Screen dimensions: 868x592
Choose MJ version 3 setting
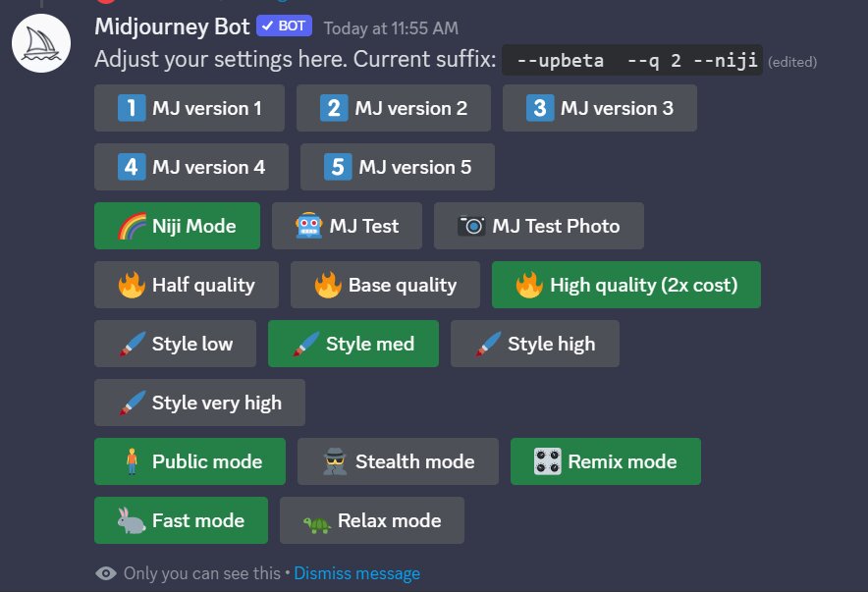click(x=599, y=108)
